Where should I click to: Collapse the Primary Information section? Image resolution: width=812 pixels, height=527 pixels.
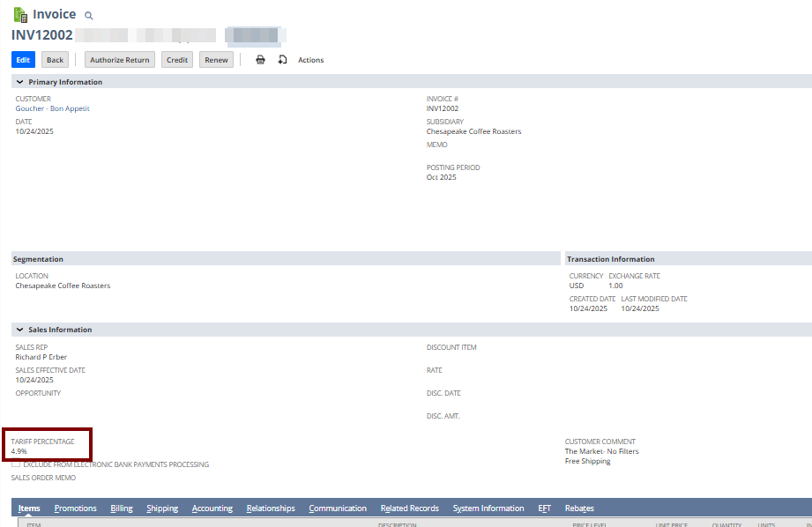click(19, 82)
